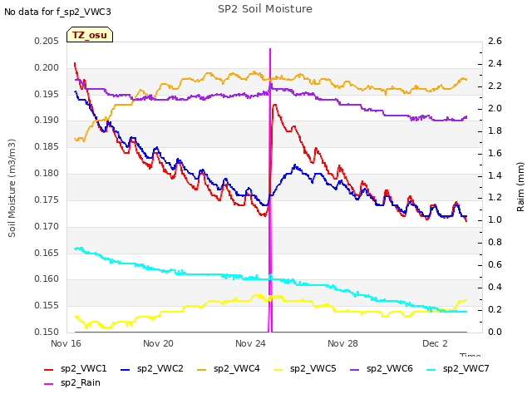Click the red sp2_VWC1 legend swatch
This screenshot has height=399, width=532.
(x=49, y=369)
